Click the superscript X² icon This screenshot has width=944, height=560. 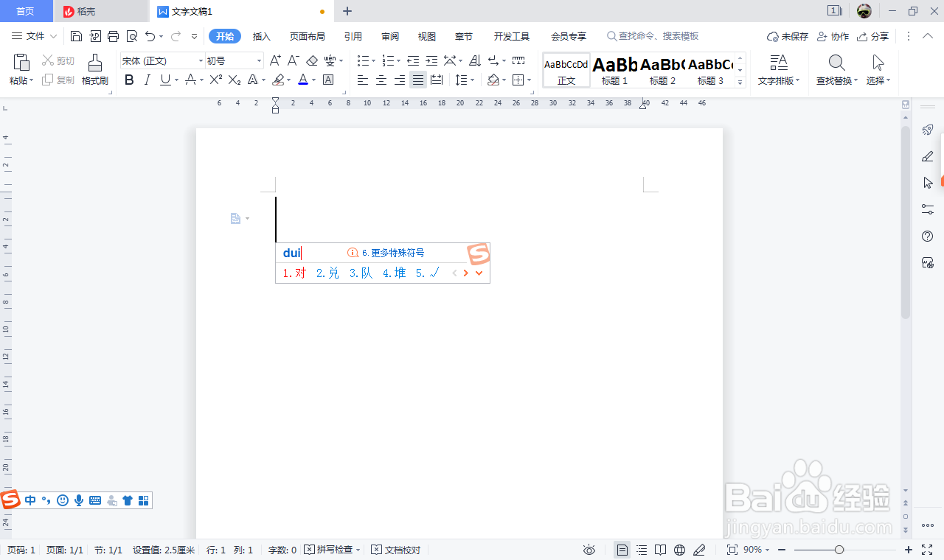pos(215,80)
